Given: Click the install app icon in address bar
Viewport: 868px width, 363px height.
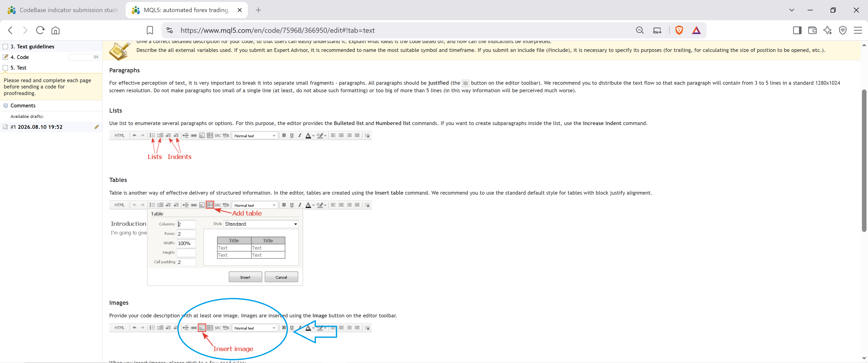Looking at the screenshot, I should pos(657,30).
